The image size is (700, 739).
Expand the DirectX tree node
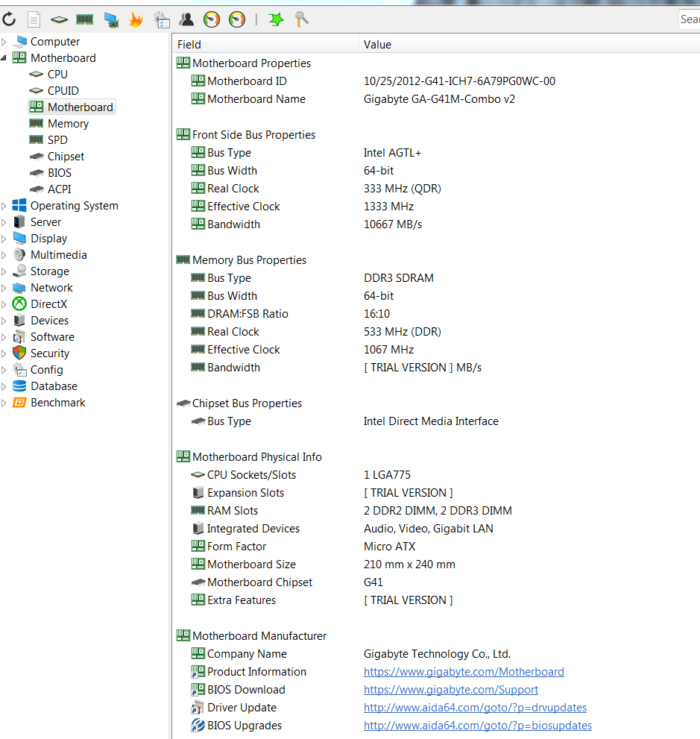click(x=4, y=304)
